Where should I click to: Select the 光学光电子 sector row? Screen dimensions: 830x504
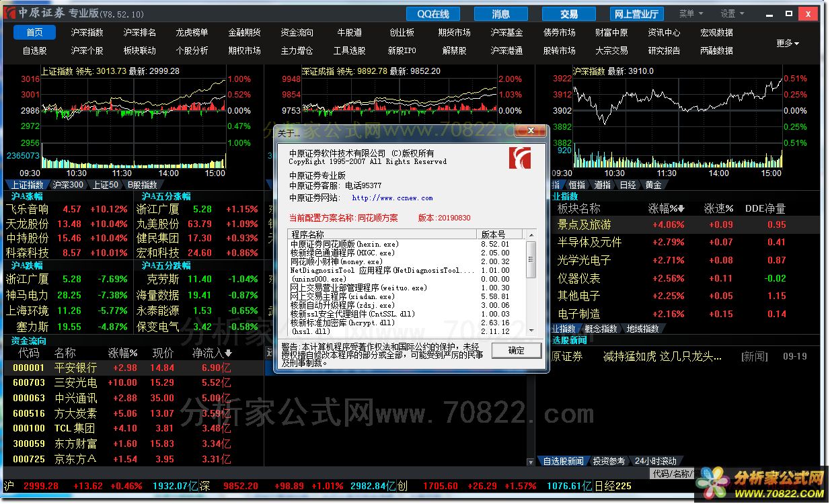point(685,260)
